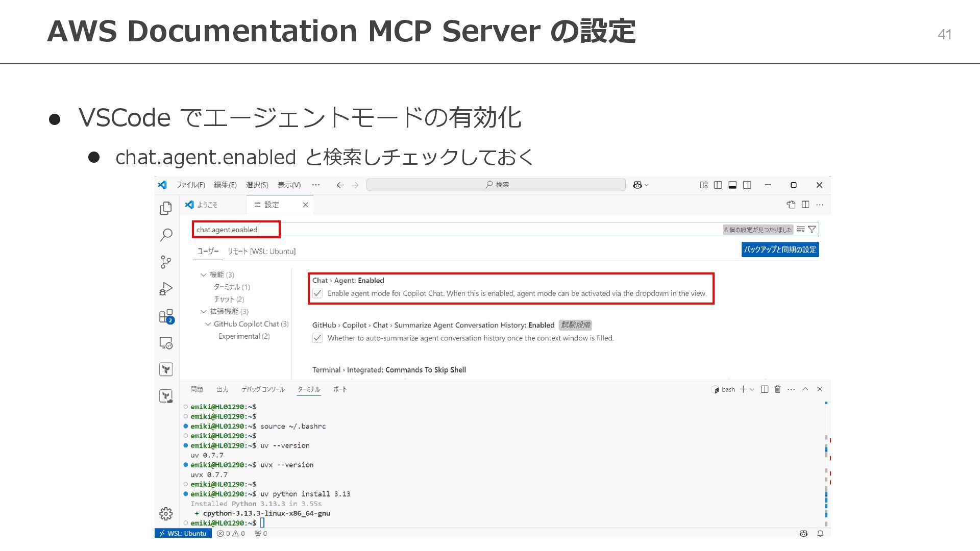Click the forwarded ports count in status bar
980x551 pixels.
point(261,533)
